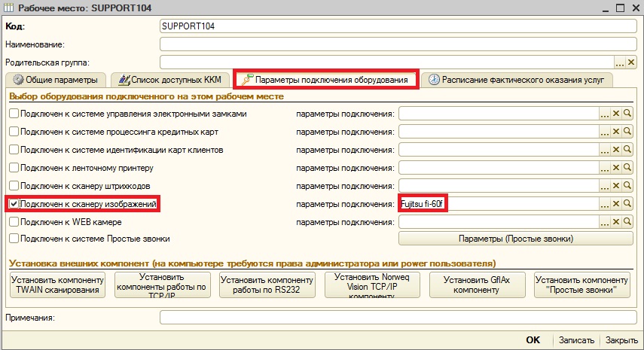Enable connection to credit card processing system

coord(14,132)
